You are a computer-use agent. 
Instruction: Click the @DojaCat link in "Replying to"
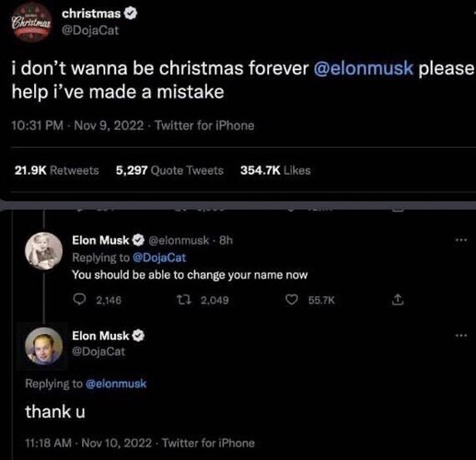pos(159,258)
